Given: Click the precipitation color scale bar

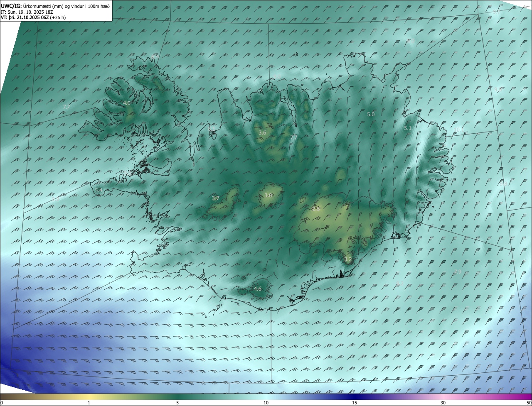Looking at the screenshot, I should 266,396.
